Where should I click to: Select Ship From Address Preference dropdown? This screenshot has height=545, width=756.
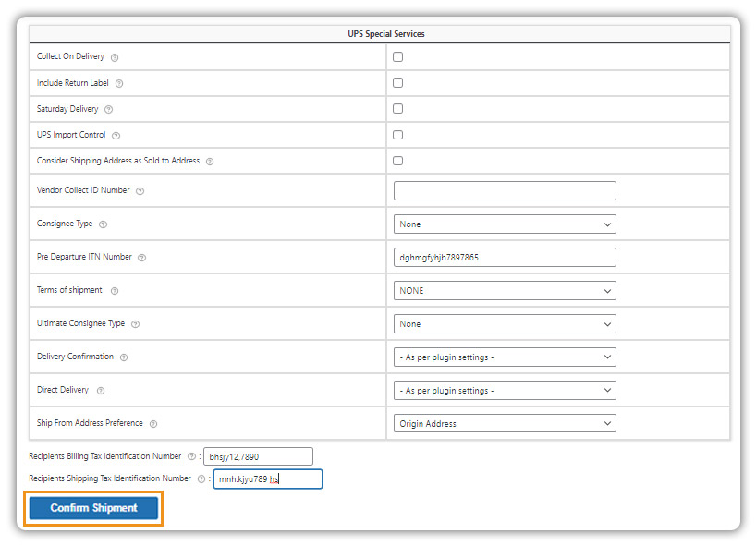point(505,424)
